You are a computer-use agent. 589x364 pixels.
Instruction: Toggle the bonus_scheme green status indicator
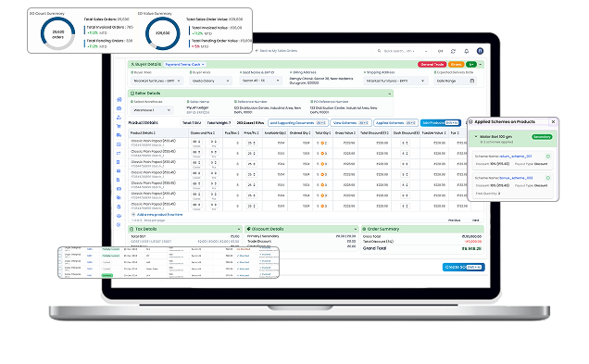pyautogui.click(x=547, y=178)
